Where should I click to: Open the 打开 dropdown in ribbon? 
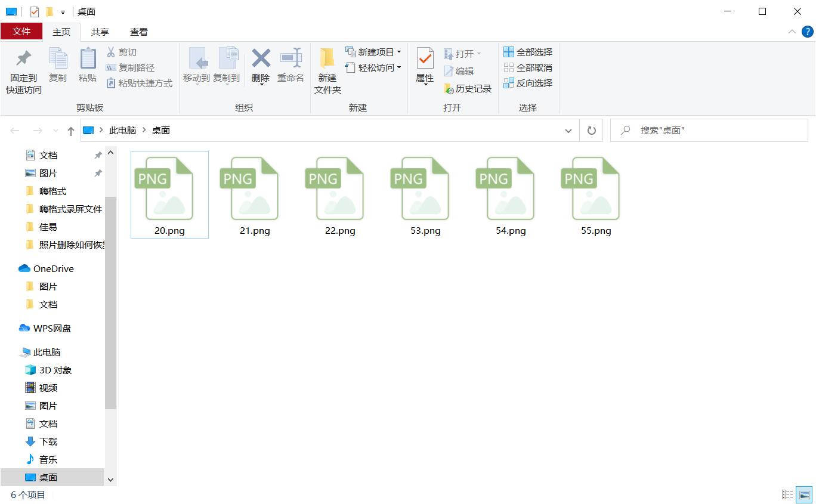[462, 54]
